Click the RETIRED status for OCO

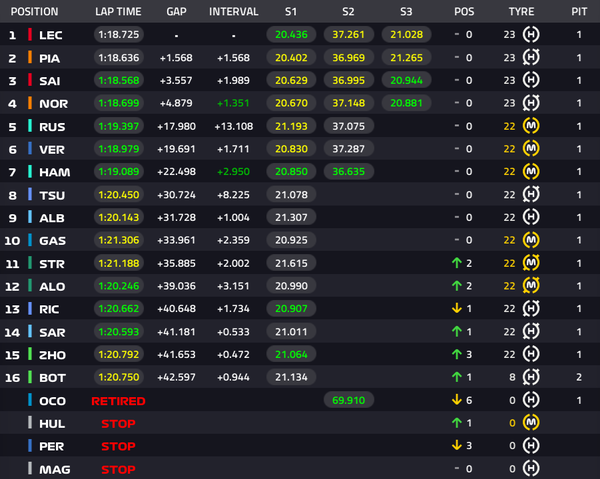tap(118, 401)
